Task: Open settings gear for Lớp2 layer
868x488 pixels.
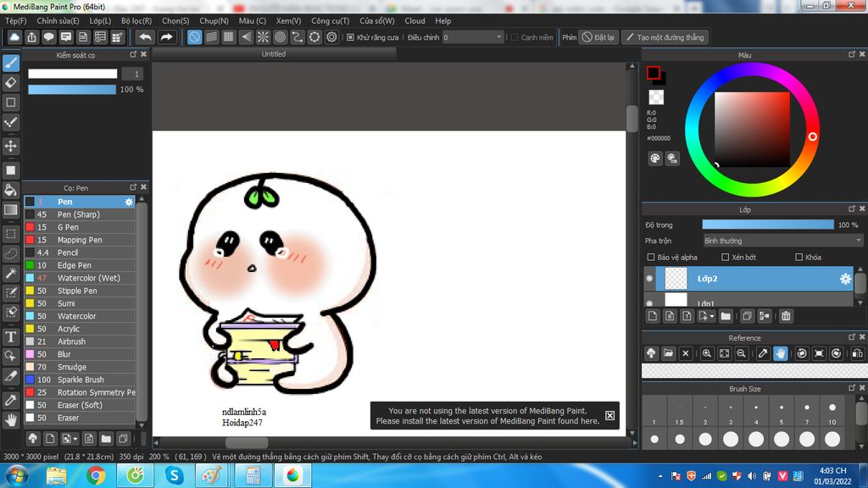Action: [x=845, y=279]
